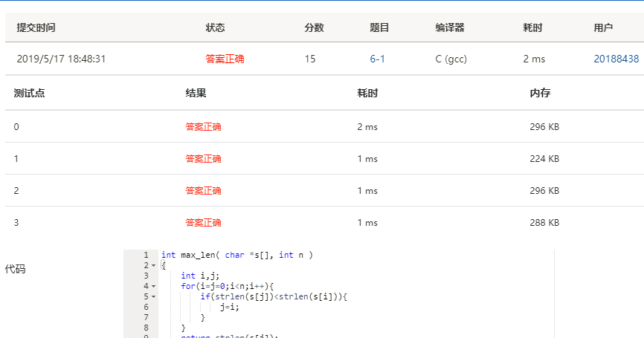
Task: Click the 编译器 column header
Action: (450, 28)
